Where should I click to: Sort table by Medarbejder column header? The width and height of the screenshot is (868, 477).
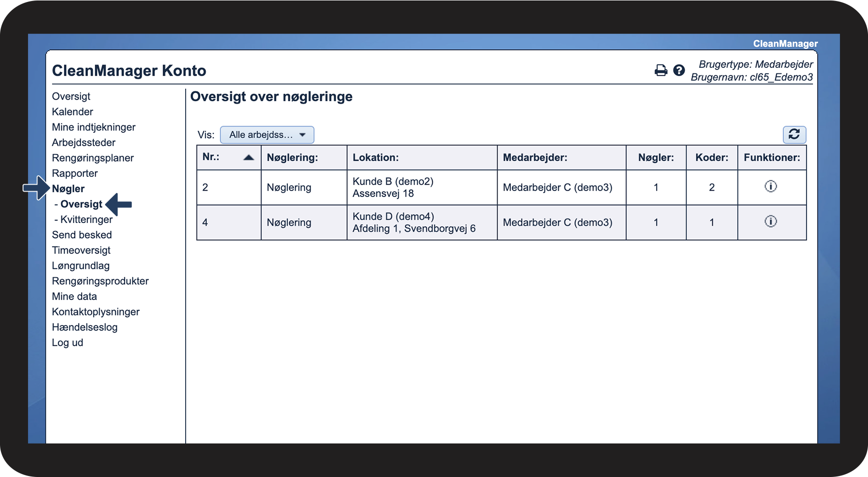535,158
